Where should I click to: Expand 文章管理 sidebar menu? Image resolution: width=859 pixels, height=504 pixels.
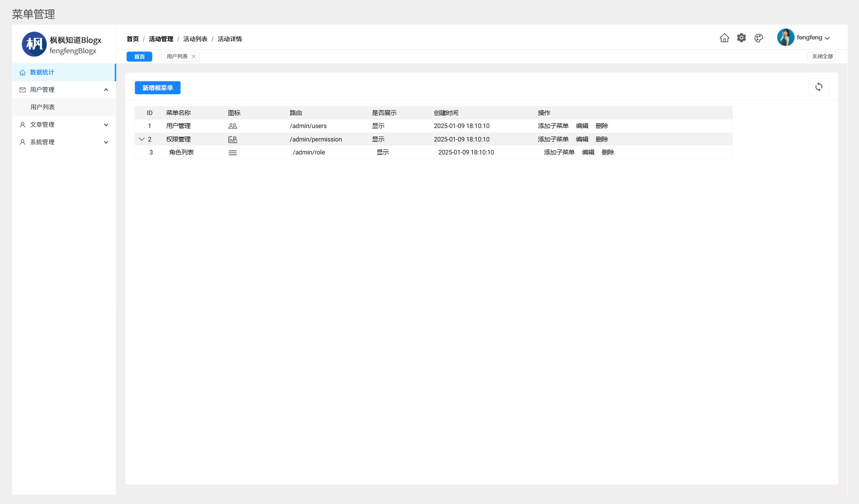click(106, 125)
